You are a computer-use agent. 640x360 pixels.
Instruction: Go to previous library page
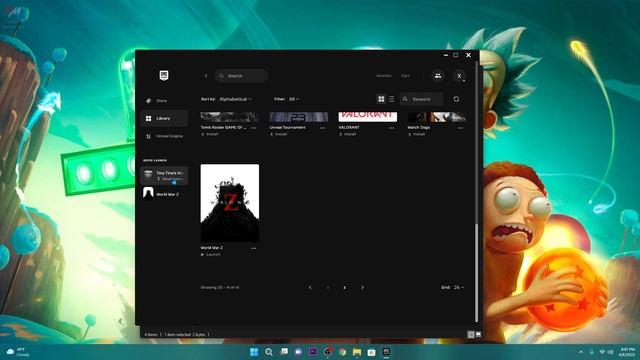310,287
